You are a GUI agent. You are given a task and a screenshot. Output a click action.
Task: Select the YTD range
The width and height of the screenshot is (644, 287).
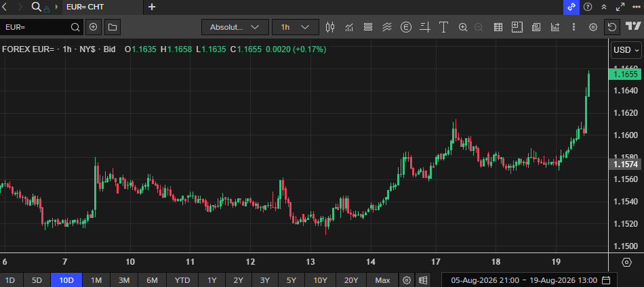click(182, 280)
